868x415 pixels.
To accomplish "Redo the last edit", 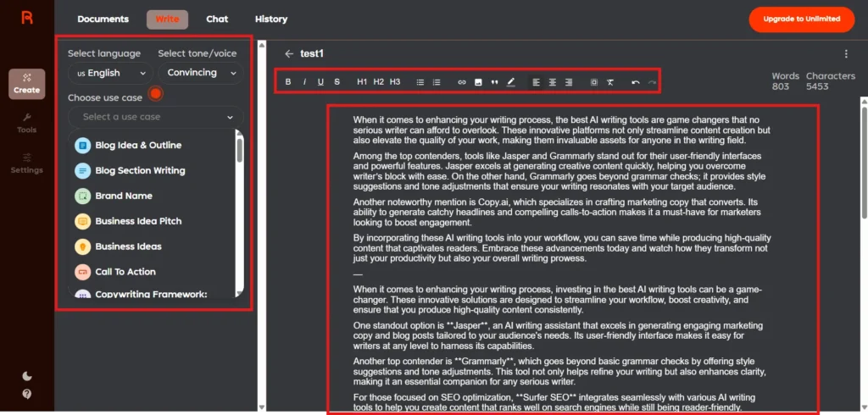I will click(x=652, y=82).
